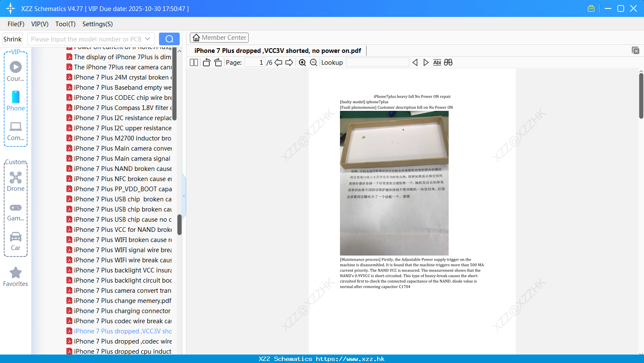Image resolution: width=644 pixels, height=363 pixels.
Task: Find previous lookup match triangle
Action: pyautogui.click(x=415, y=63)
